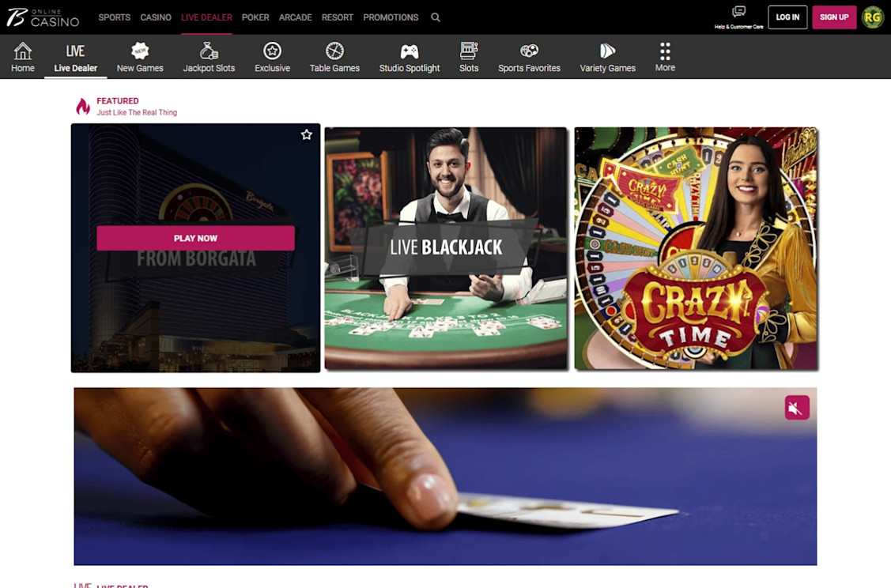Open the Poker top menu
The width and height of the screenshot is (891, 588).
pyautogui.click(x=255, y=17)
